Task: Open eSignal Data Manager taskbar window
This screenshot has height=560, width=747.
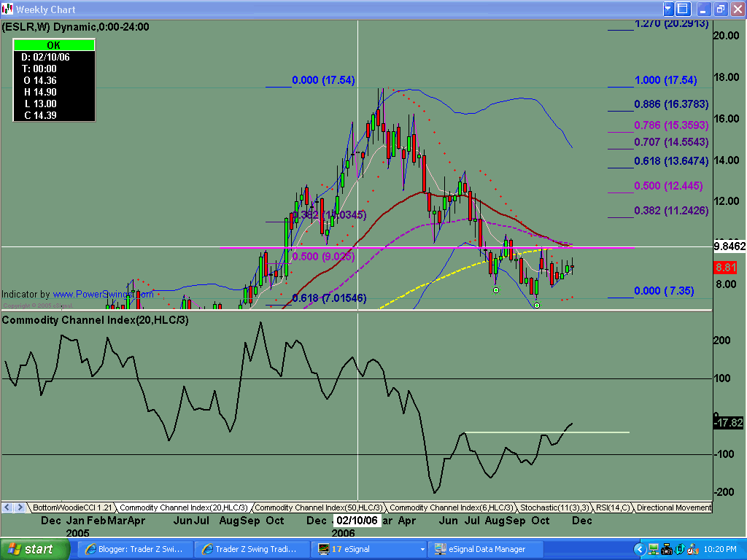Action: tap(486, 549)
